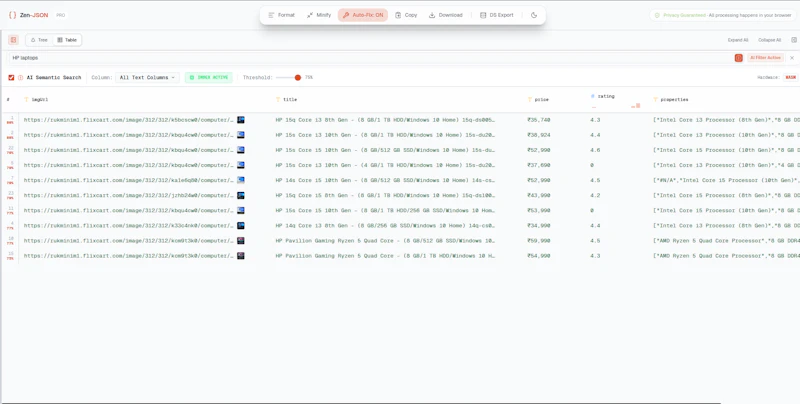Click image thumbnail in the ₹43,990 row

pyautogui.click(x=241, y=195)
